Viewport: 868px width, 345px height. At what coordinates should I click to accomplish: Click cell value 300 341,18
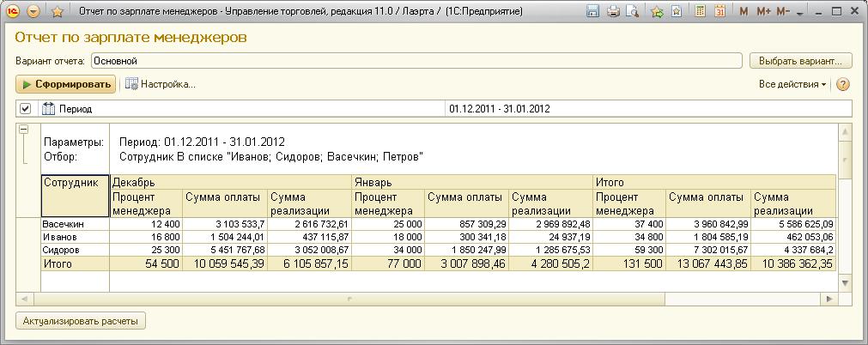pos(467,237)
